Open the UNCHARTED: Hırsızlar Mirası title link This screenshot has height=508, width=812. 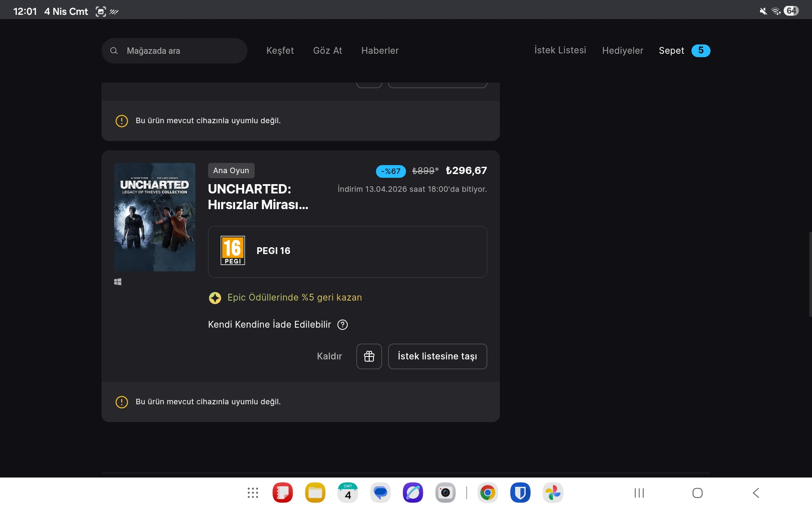click(x=258, y=197)
